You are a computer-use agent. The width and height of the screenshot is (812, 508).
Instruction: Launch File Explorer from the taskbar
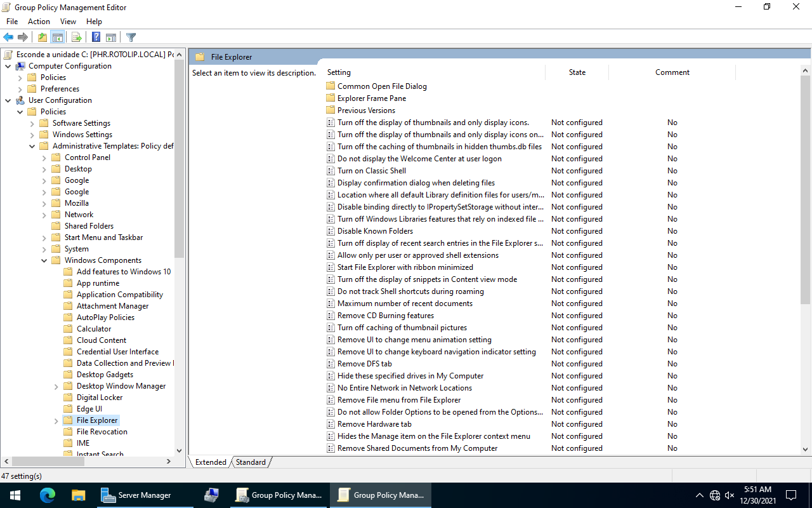coord(78,495)
